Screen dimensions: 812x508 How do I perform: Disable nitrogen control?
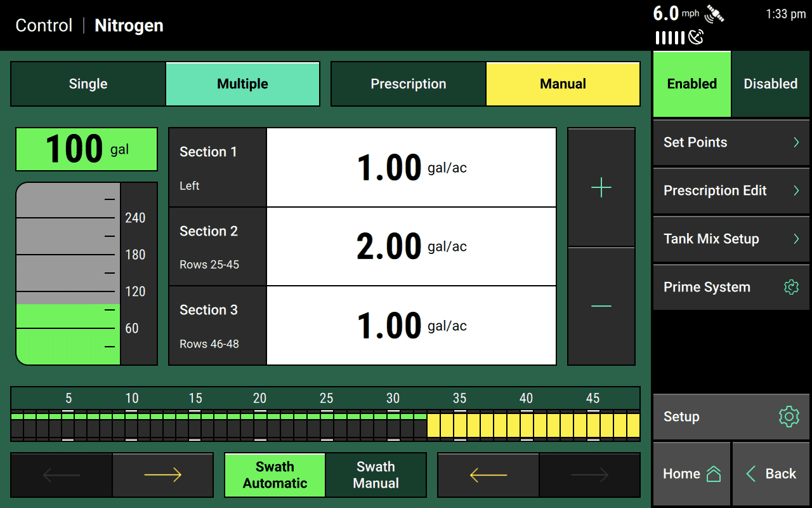pyautogui.click(x=770, y=83)
